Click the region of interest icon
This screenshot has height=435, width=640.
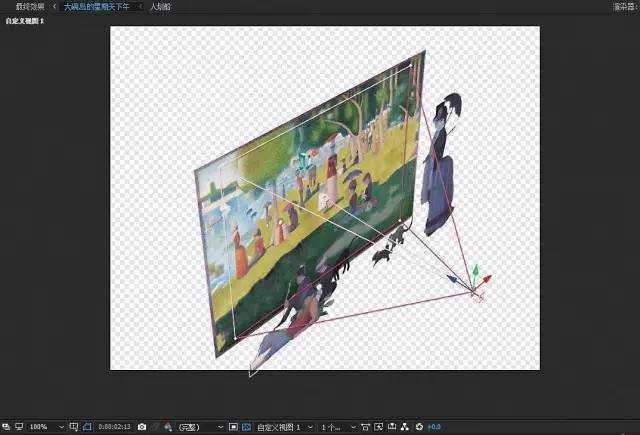pyautogui.click(x=233, y=427)
